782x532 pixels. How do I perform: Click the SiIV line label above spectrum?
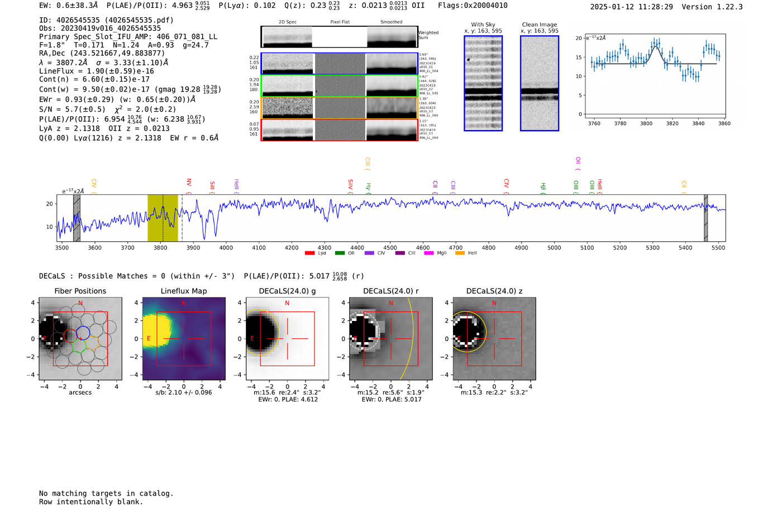point(350,185)
